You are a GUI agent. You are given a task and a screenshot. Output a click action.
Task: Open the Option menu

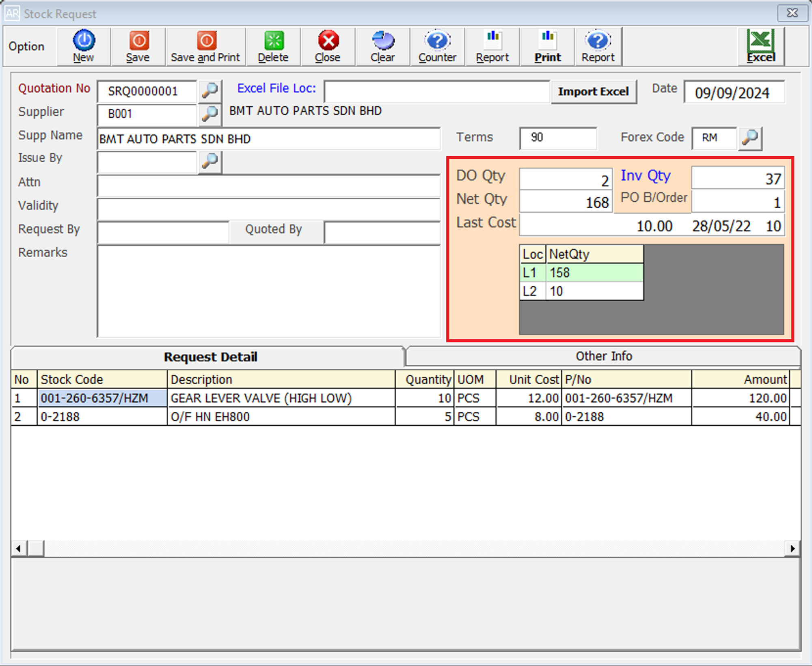[x=27, y=46]
